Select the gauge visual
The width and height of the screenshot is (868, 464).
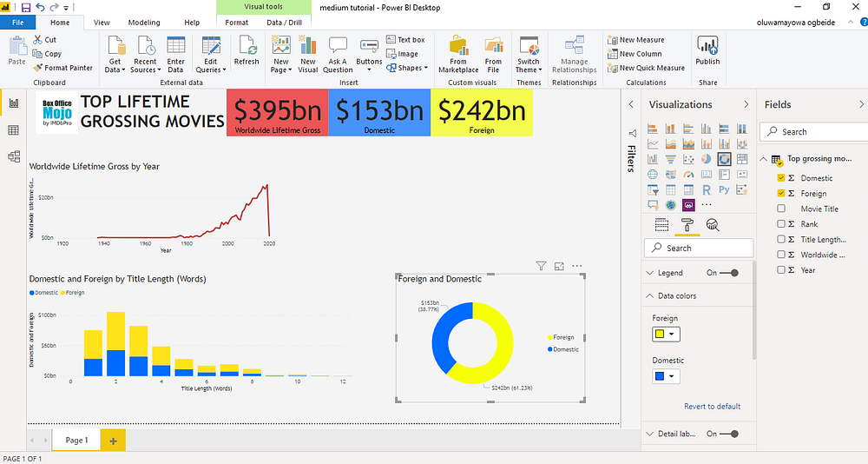coord(688,174)
